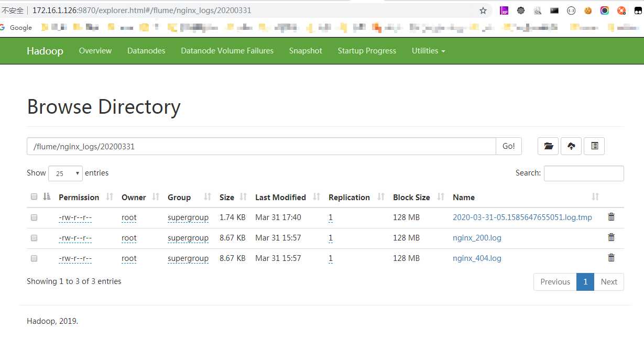Sort table by Name column arrows
This screenshot has width=644, height=339.
595,197
